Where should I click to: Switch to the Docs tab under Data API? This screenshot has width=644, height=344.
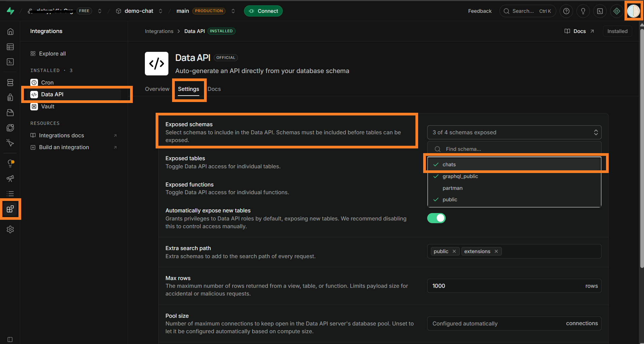(x=214, y=89)
